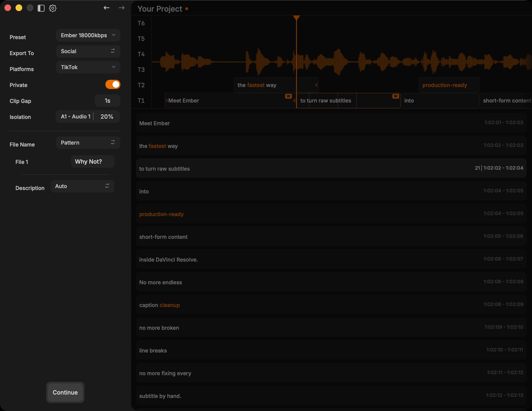Open settings gear icon
Image resolution: width=532 pixels, height=411 pixels.
[53, 8]
